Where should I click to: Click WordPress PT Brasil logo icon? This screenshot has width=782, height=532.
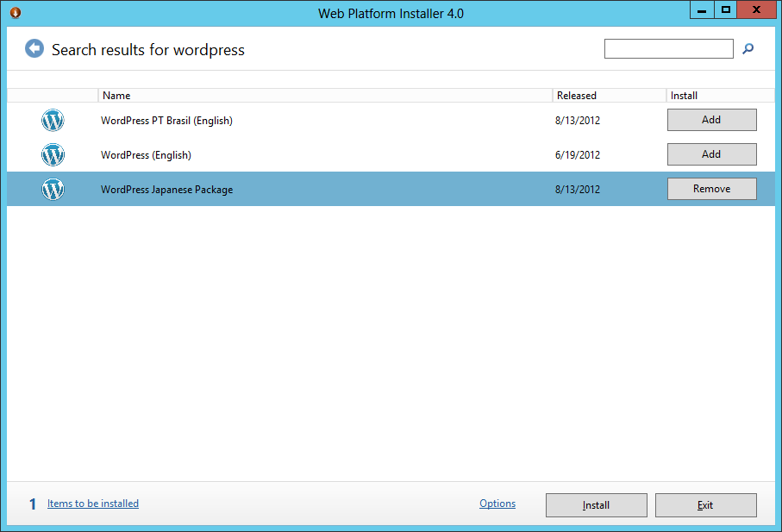53,120
